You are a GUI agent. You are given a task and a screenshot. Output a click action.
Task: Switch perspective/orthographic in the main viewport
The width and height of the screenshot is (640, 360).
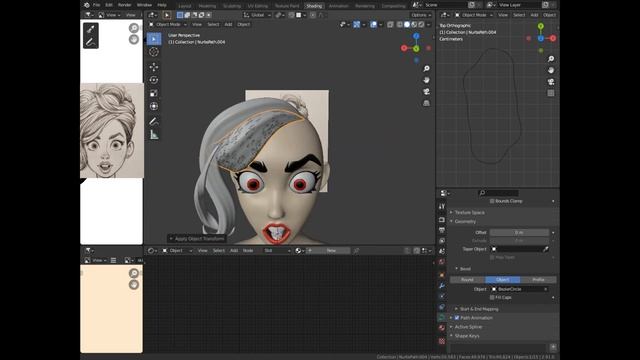pos(427,103)
